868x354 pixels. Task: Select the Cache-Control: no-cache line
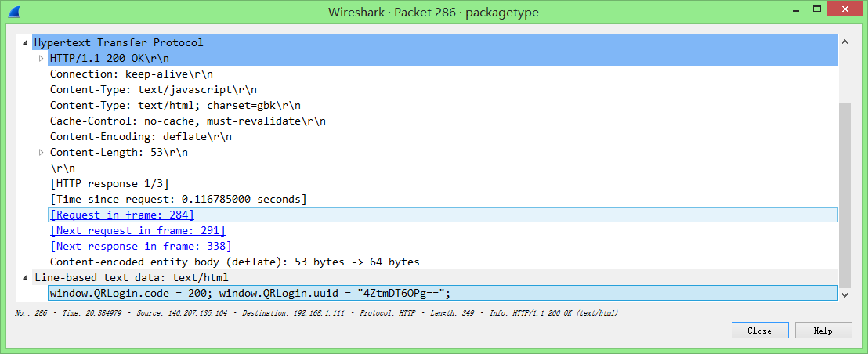(x=187, y=121)
